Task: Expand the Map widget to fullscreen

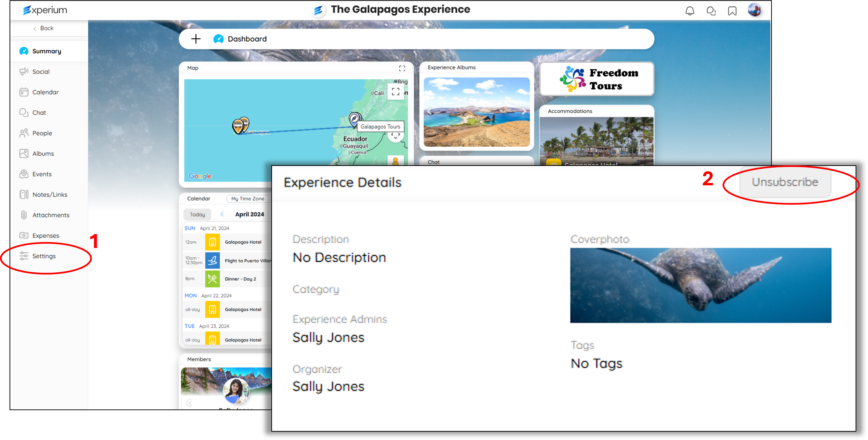Action: (402, 68)
